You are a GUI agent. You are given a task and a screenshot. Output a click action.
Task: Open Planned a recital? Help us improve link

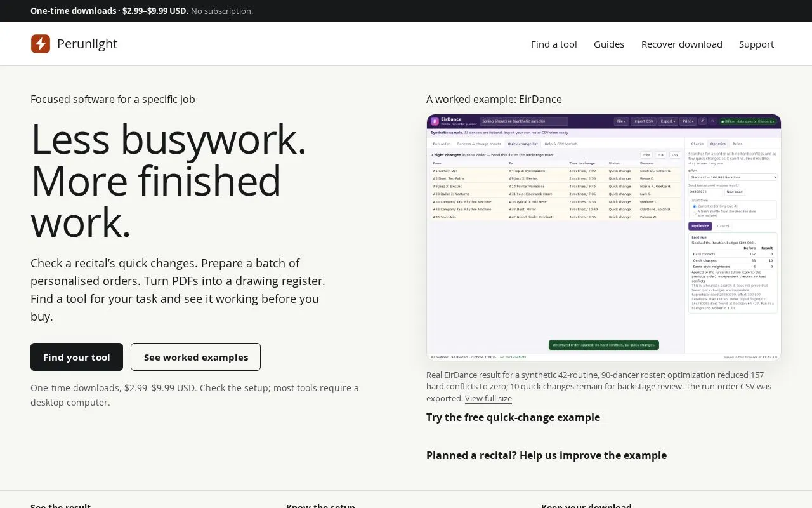coord(546,455)
